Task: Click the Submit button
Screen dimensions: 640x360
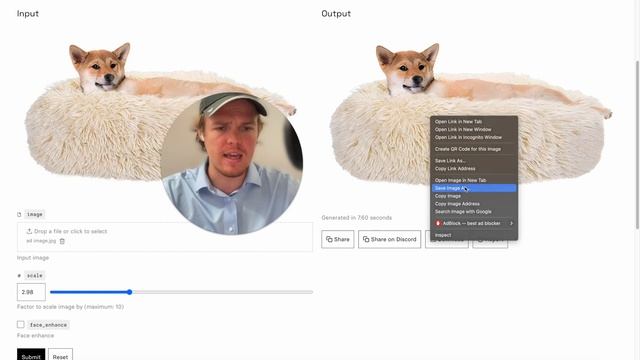Action: [31, 354]
